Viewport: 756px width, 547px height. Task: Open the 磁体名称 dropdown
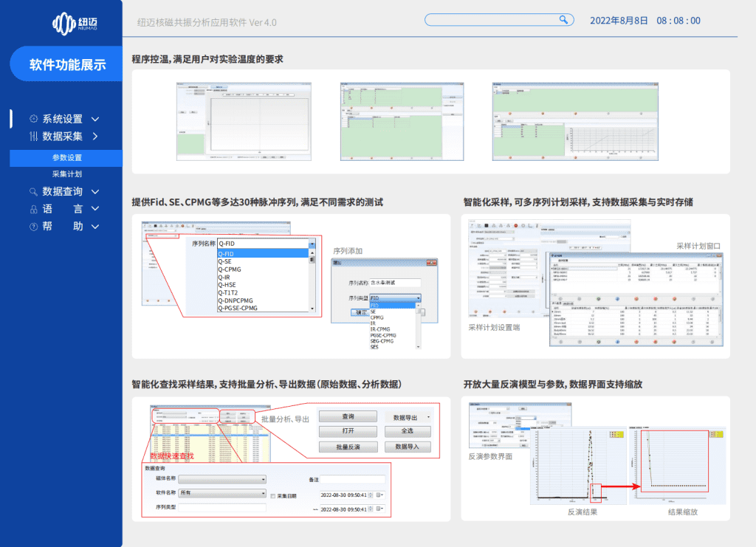click(x=221, y=479)
